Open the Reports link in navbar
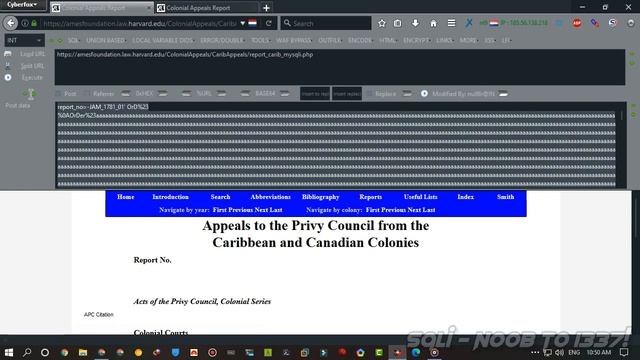 (x=371, y=197)
